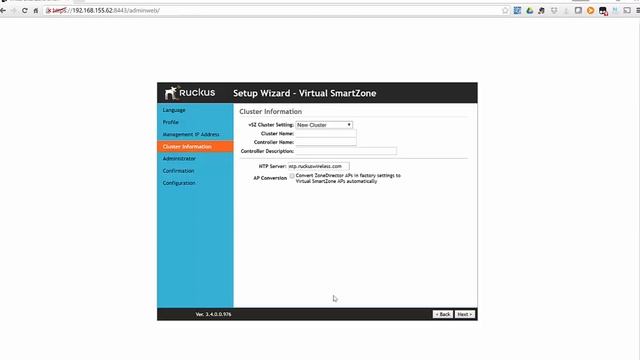The height and width of the screenshot is (360, 640).
Task: Go to Management IP Address step
Action: pyautogui.click(x=191, y=134)
